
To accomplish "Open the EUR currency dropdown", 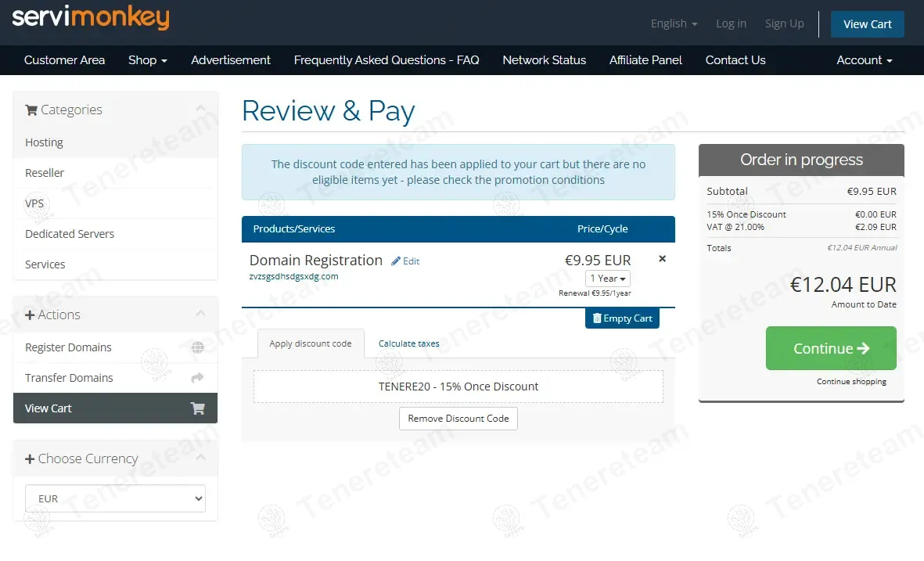I will 115,498.
